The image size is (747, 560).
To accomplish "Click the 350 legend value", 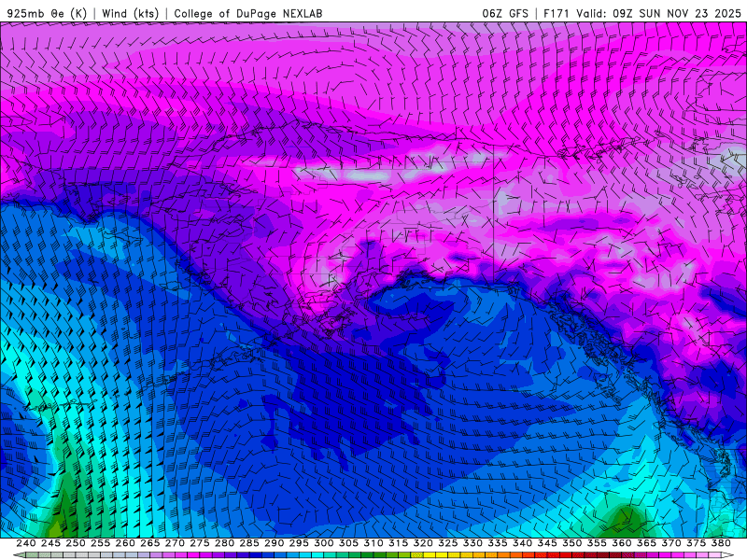I will click(x=571, y=543).
